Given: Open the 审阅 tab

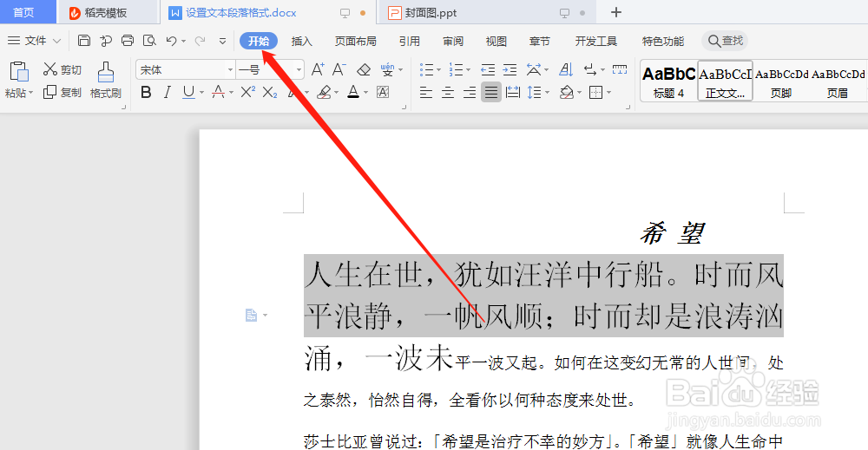Looking at the screenshot, I should (453, 41).
